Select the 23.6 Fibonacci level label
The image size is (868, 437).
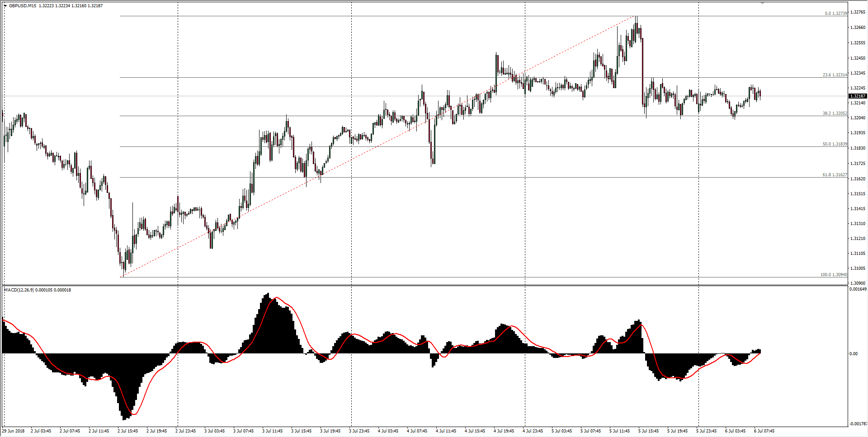835,75
